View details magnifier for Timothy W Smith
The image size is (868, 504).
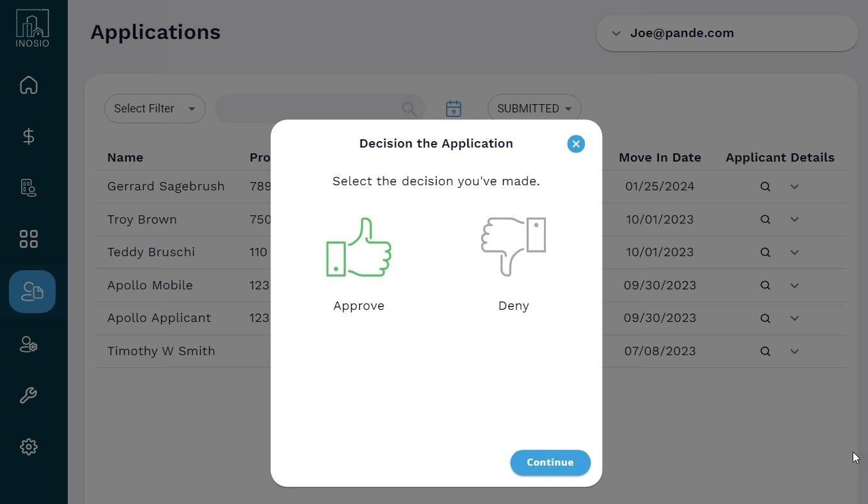click(x=765, y=351)
